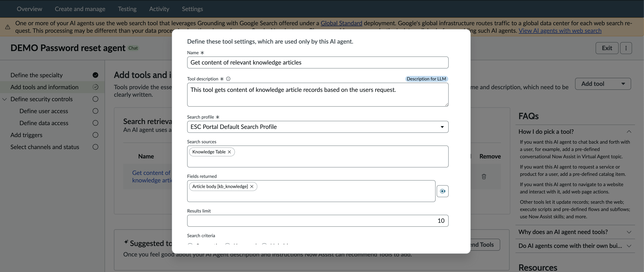Switch to the Testing tab
The image size is (644, 272).
[x=127, y=9]
